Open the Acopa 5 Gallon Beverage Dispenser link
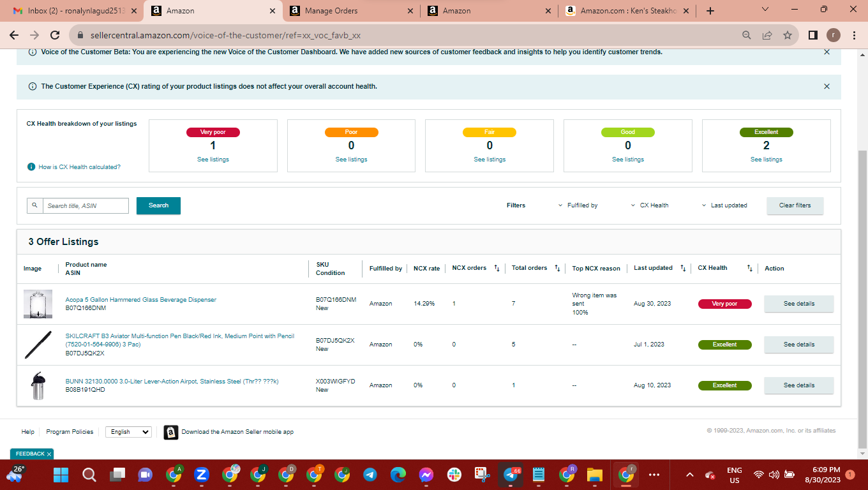This screenshot has width=868, height=490. click(141, 300)
